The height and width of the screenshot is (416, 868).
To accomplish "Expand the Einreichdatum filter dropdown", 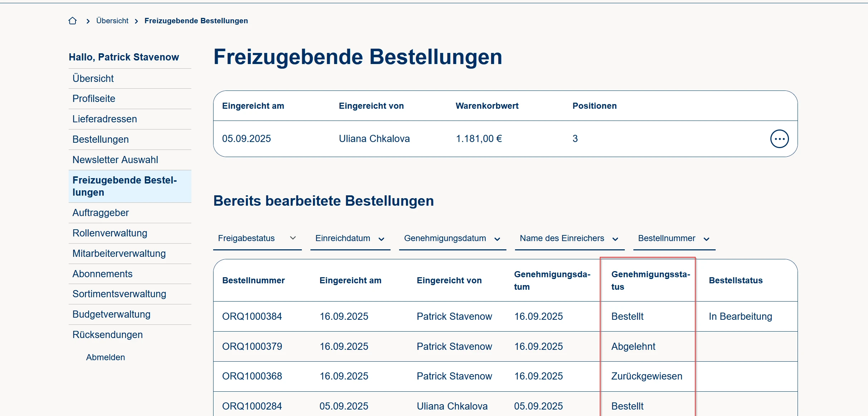I will [350, 239].
